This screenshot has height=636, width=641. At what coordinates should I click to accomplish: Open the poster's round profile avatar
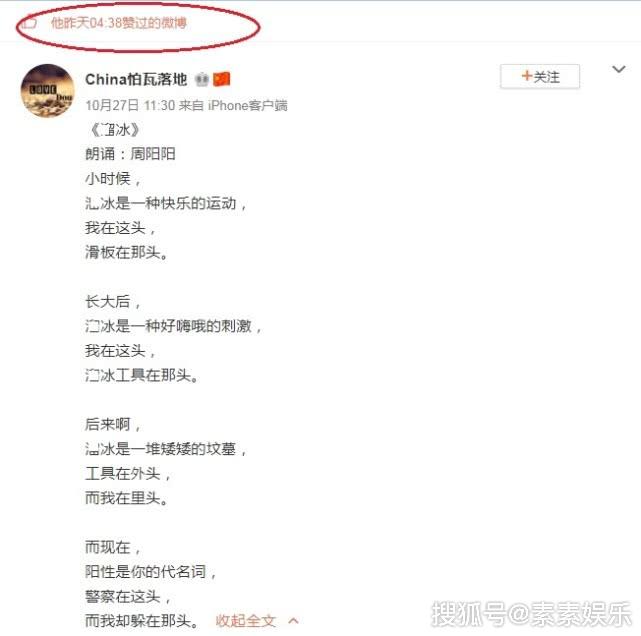(48, 91)
